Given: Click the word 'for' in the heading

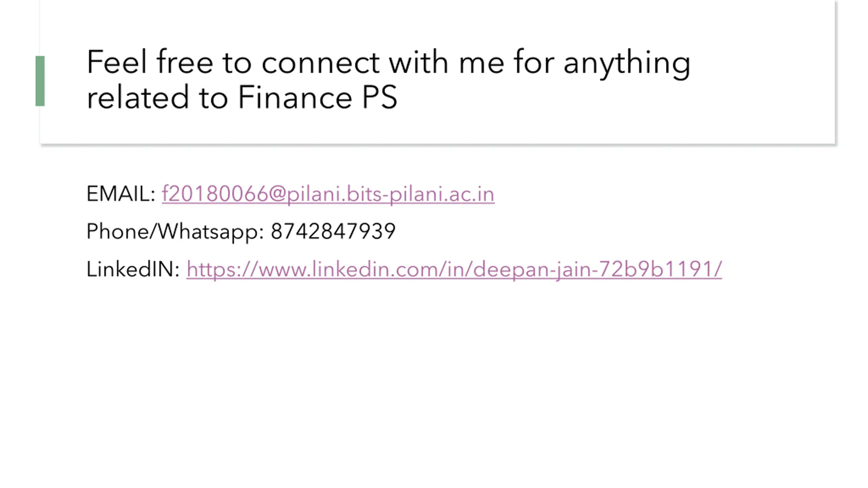Looking at the screenshot, I should pos(534,62).
